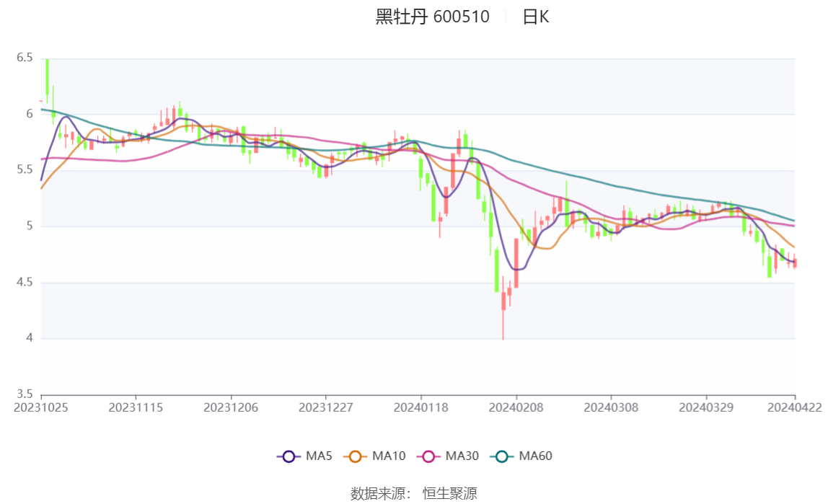Select the 20240208 date axis label
Image resolution: width=828 pixels, height=504 pixels.
point(516,407)
